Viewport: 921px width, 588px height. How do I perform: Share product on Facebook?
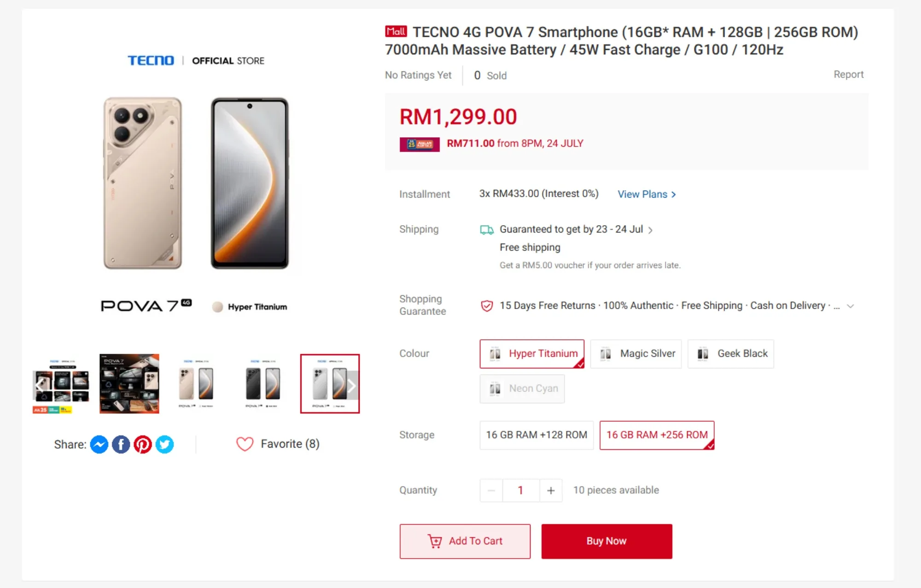tap(121, 444)
